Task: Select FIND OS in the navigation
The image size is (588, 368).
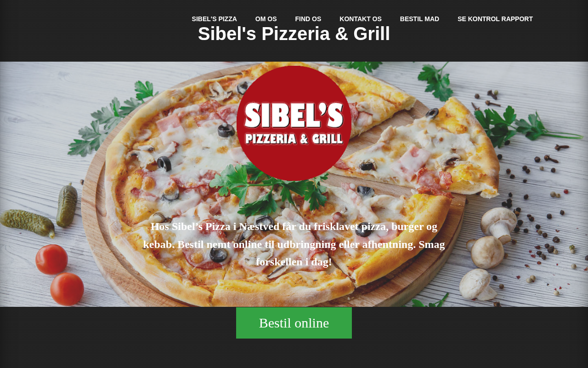Action: click(x=308, y=19)
